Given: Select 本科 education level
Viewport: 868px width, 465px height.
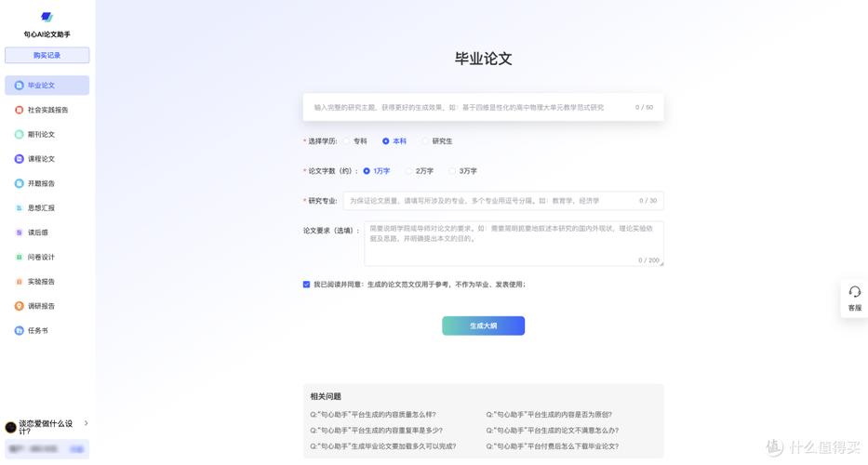Looking at the screenshot, I should click(x=385, y=141).
